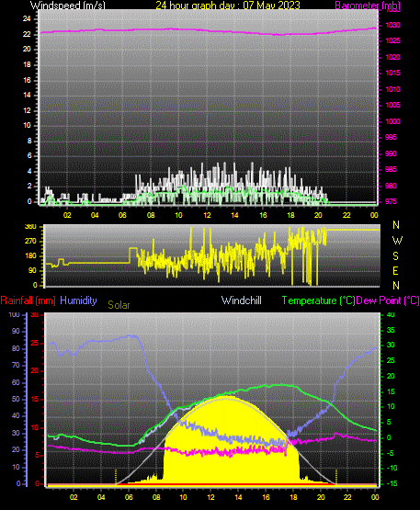Click '15' on the red rainfall axis
The height and width of the screenshot is (510, 420).
pyautogui.click(x=35, y=400)
